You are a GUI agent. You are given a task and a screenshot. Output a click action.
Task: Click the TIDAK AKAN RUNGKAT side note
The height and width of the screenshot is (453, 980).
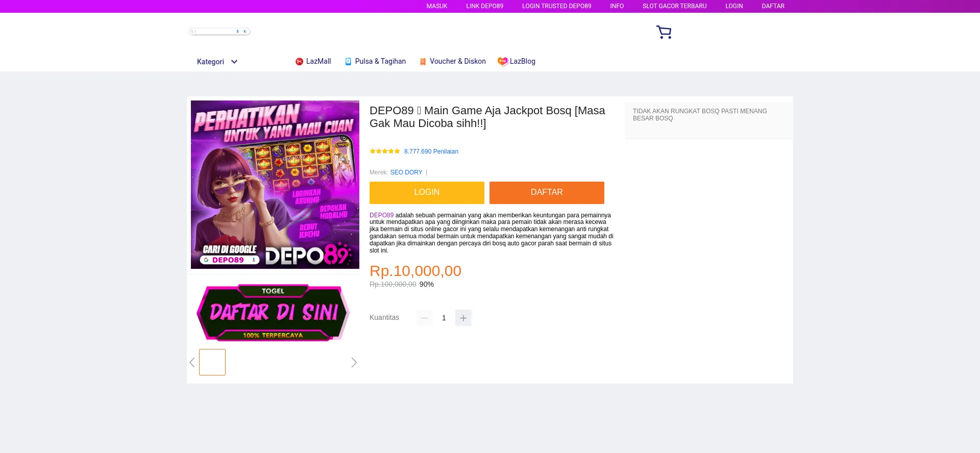click(700, 115)
